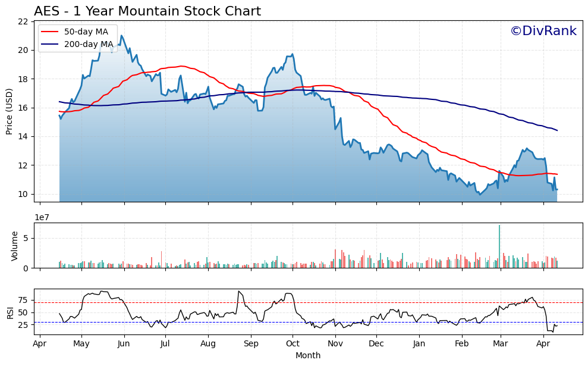This screenshot has width=588, height=366.
Task: Click the "Jan" month label
Action: (419, 344)
